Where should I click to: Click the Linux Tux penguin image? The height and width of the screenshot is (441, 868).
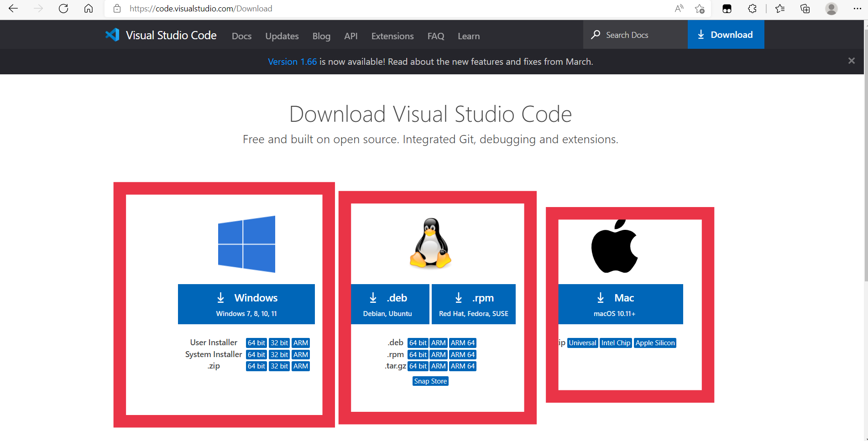[x=430, y=243]
